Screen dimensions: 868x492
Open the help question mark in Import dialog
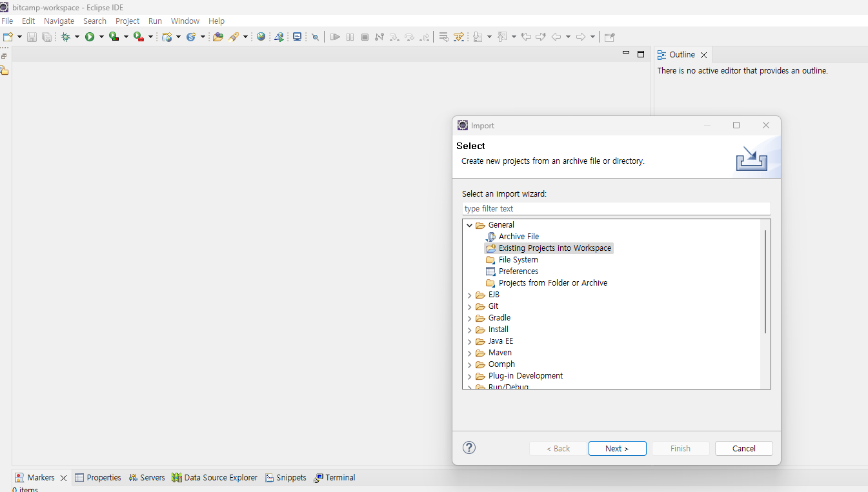coord(469,448)
